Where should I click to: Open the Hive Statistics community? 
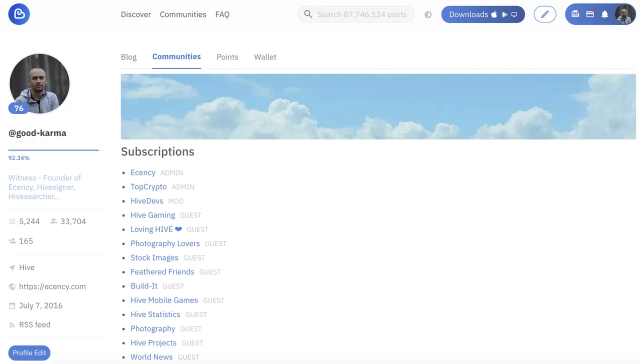point(155,314)
